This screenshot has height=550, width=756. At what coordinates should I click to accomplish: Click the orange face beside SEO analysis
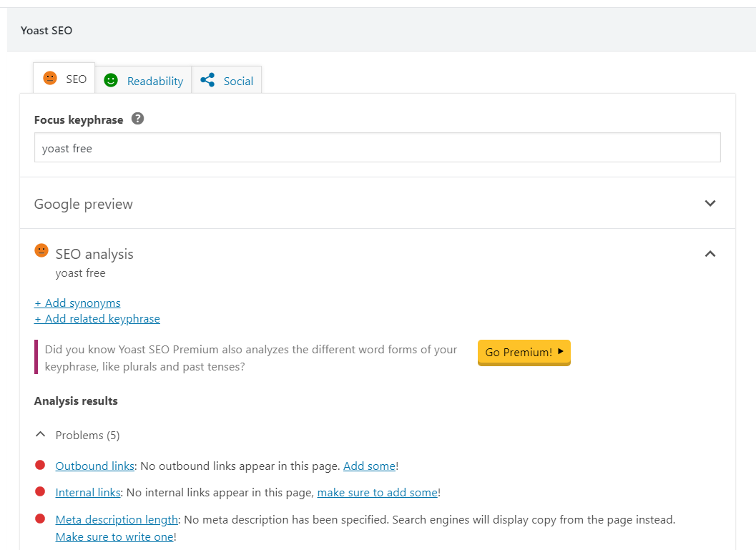pyautogui.click(x=41, y=250)
